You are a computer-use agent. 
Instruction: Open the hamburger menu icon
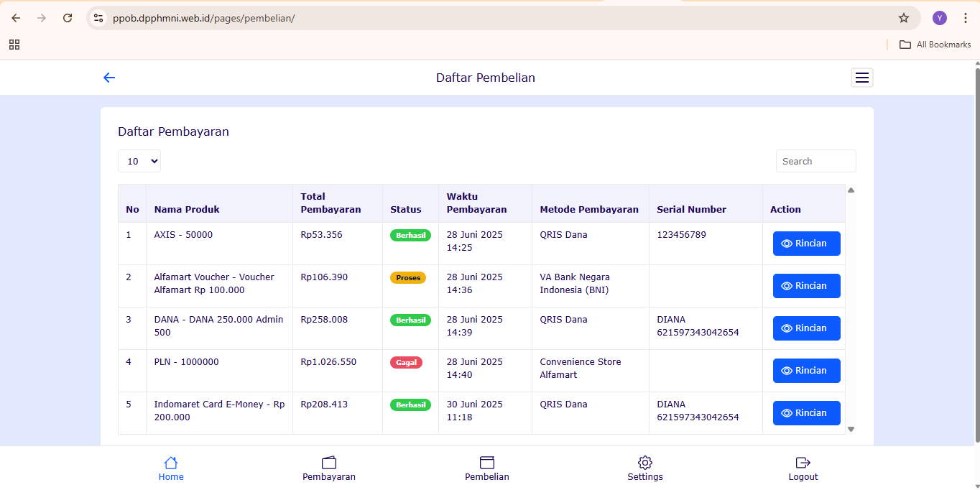coord(861,78)
